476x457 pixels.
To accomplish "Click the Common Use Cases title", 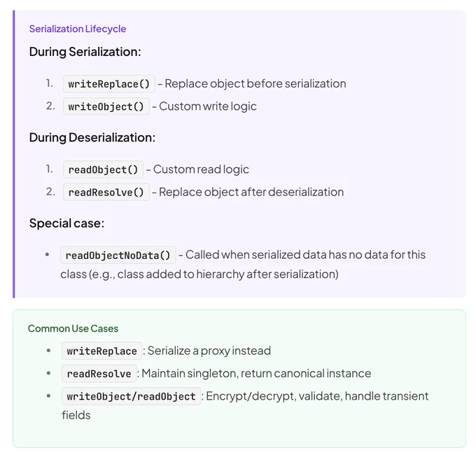I will [x=73, y=328].
